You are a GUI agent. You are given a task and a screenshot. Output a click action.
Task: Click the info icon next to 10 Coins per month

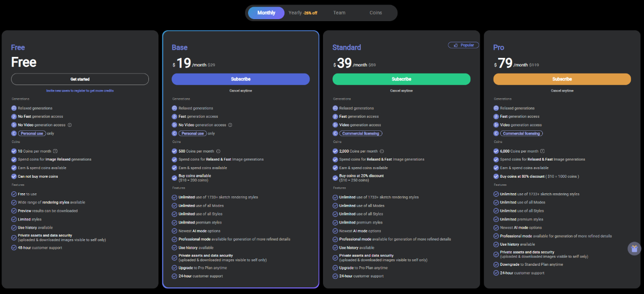coord(55,151)
